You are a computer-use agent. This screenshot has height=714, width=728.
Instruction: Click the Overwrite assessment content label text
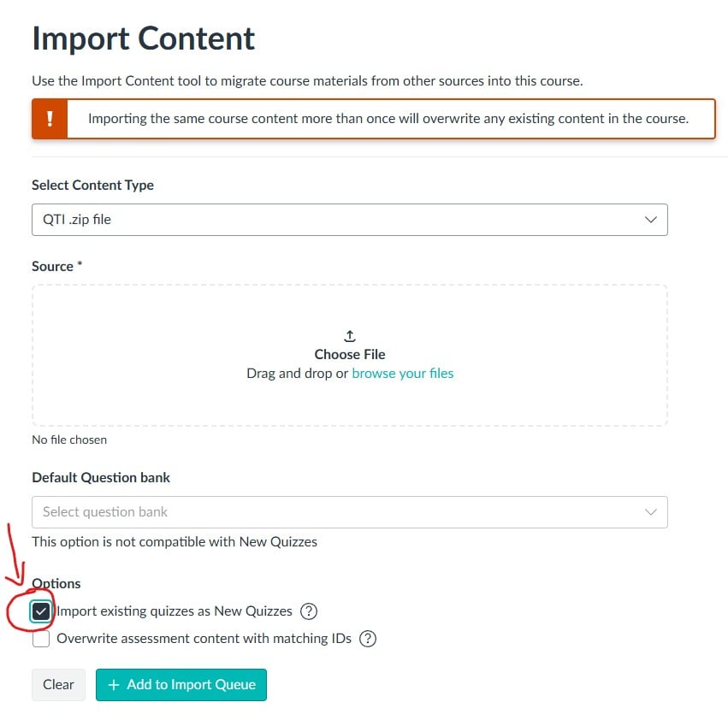204,639
